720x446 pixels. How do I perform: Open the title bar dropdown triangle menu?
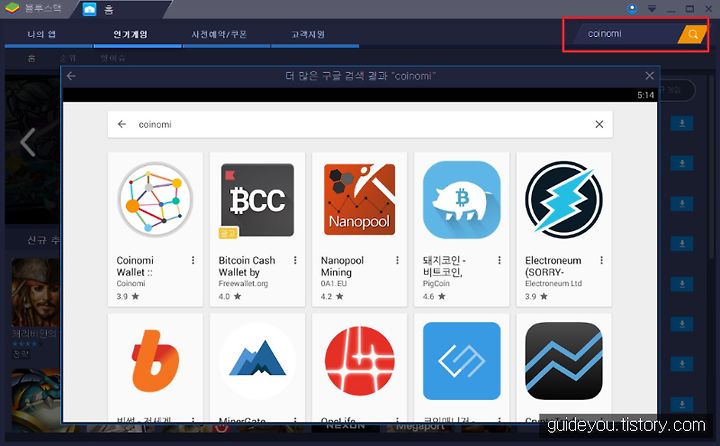coord(652,9)
